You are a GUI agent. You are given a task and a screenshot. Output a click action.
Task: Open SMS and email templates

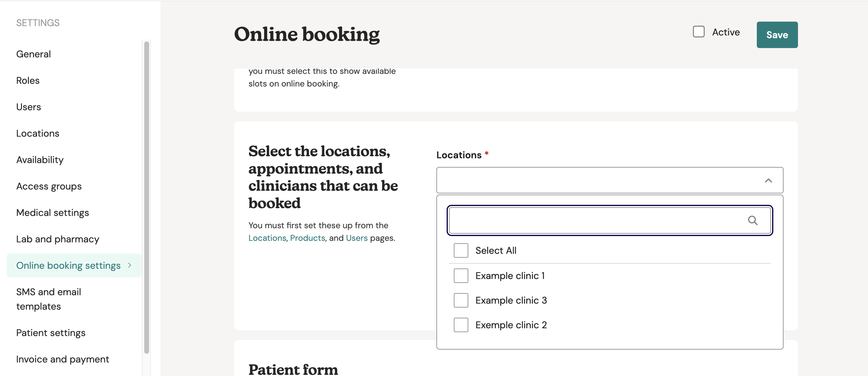48,299
